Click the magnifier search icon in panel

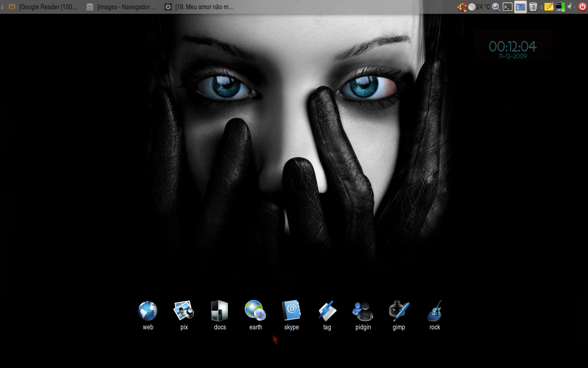pos(496,7)
